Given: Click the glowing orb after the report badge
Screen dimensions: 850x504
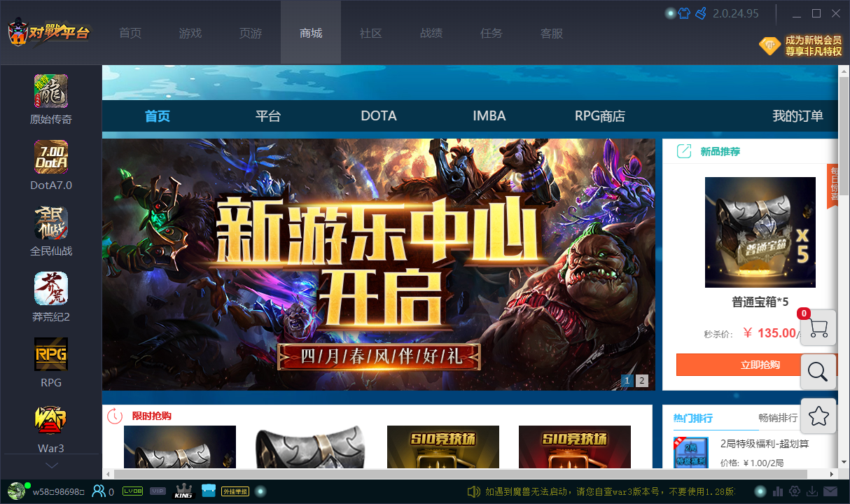Looking at the screenshot, I should coord(260,491).
